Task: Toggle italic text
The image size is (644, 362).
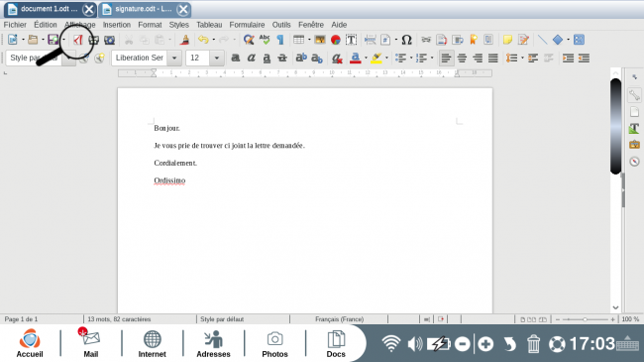Action: 251,58
